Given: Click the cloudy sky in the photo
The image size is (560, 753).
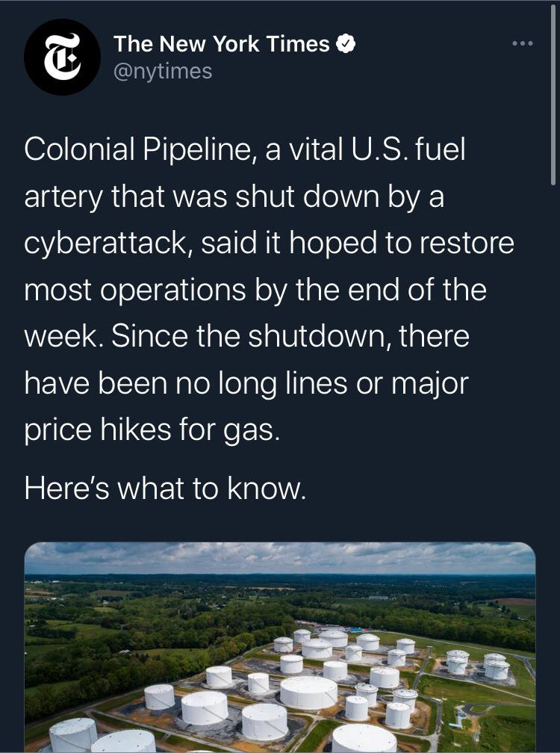Looking at the screenshot, I should click(x=280, y=558).
